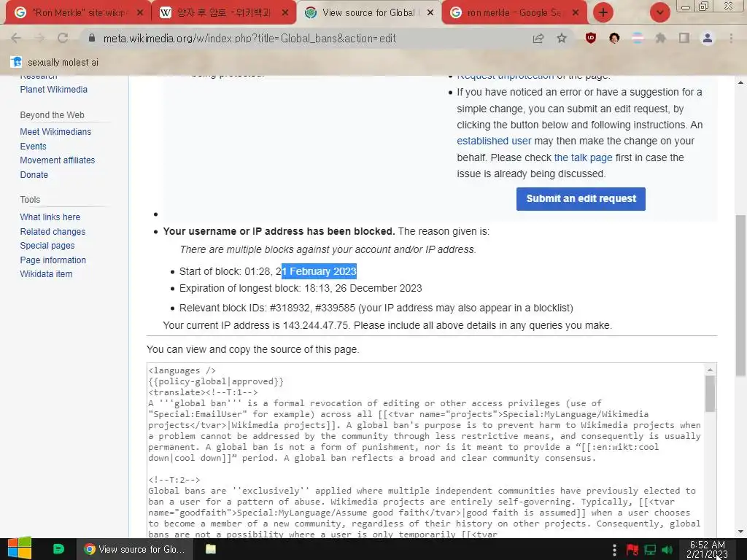Open Planet Wikimedia sidebar link
Screen dimensions: 747x560
(x=53, y=90)
